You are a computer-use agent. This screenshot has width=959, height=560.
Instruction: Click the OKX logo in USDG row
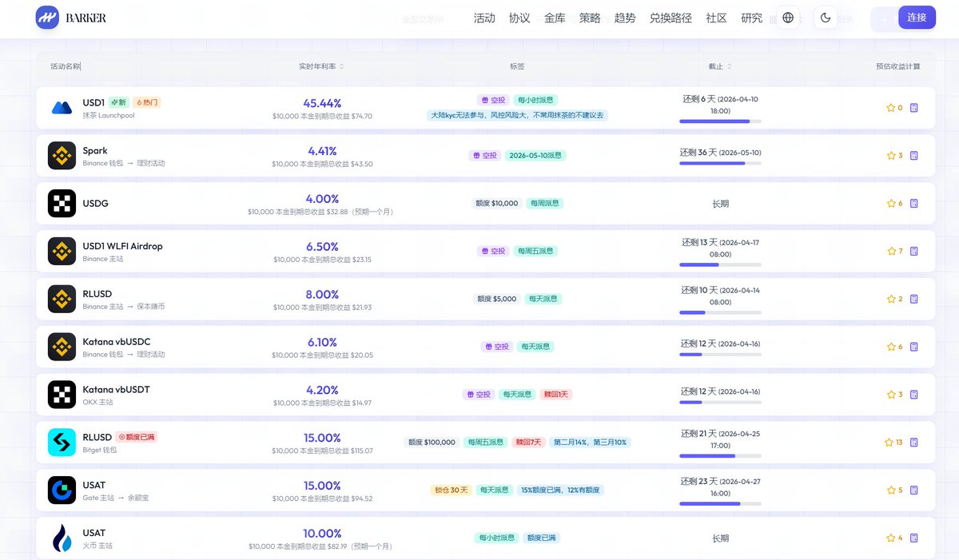(62, 203)
